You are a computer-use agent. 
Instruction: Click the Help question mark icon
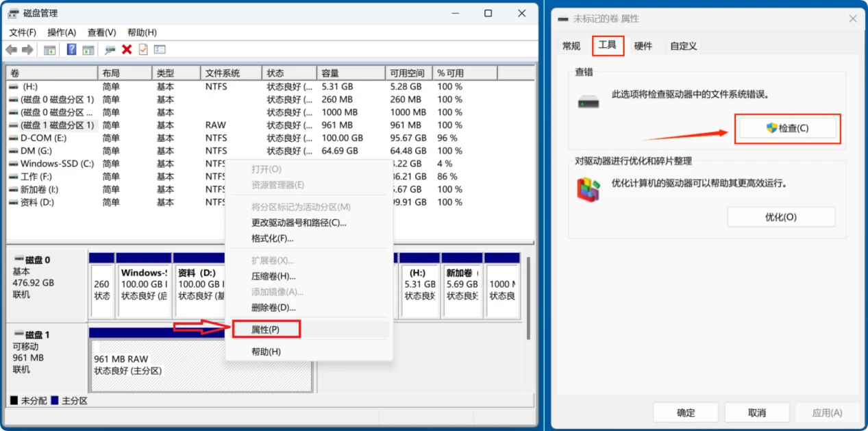pyautogui.click(x=72, y=49)
